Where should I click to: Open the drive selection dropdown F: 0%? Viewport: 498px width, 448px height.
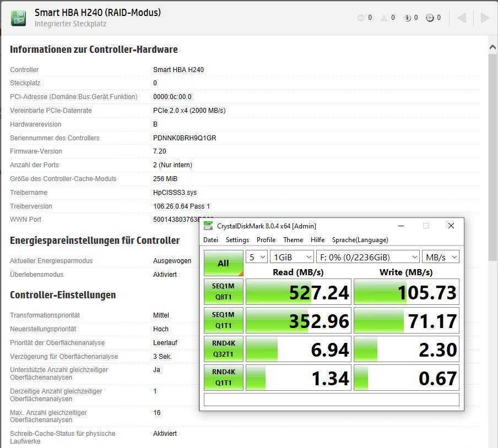(368, 257)
